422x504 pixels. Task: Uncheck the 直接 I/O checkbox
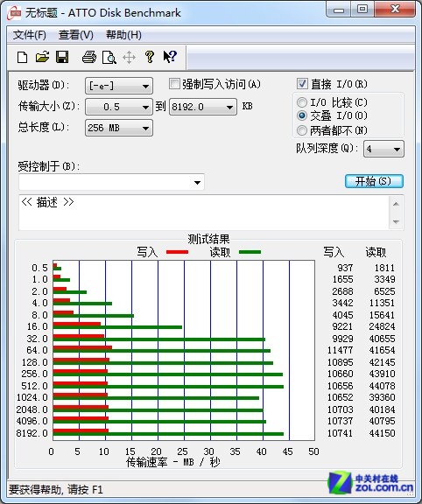click(x=302, y=84)
